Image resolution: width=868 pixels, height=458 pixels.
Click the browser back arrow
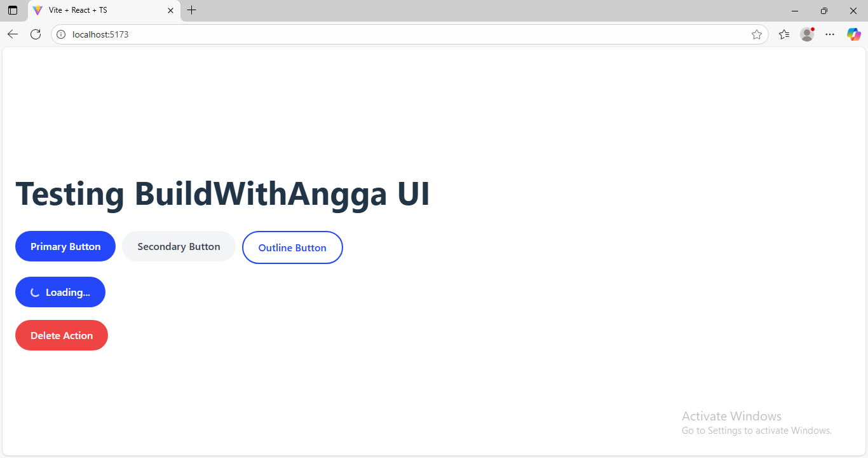[13, 34]
